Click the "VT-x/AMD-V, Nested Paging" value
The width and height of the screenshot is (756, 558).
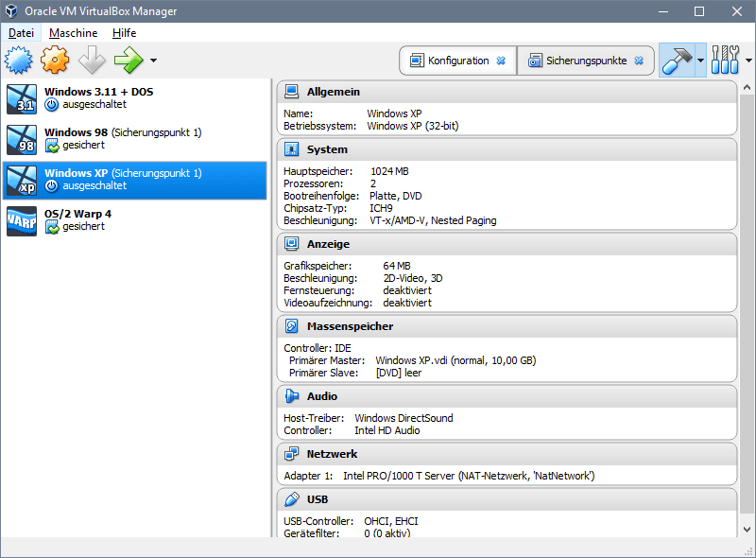click(x=433, y=220)
